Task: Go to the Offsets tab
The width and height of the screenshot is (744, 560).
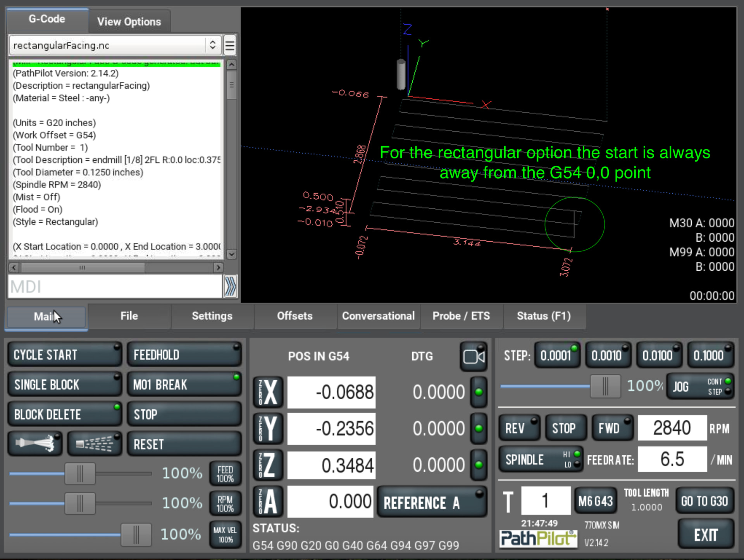Action: pyautogui.click(x=294, y=316)
